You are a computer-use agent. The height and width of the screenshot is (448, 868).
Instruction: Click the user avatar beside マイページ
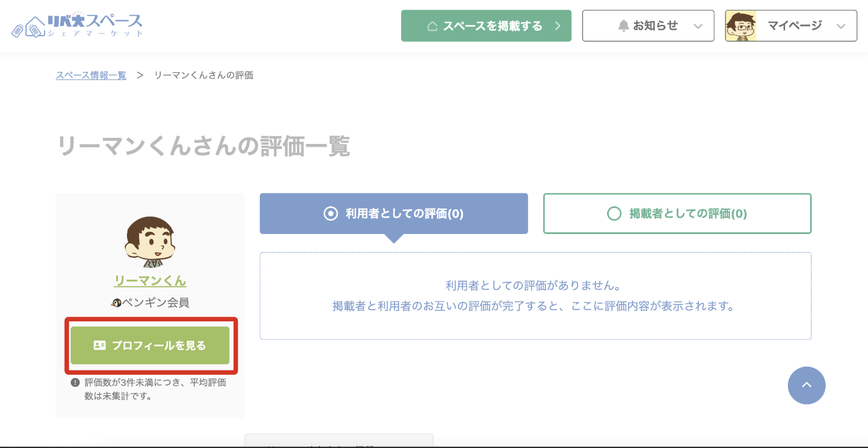pyautogui.click(x=741, y=26)
